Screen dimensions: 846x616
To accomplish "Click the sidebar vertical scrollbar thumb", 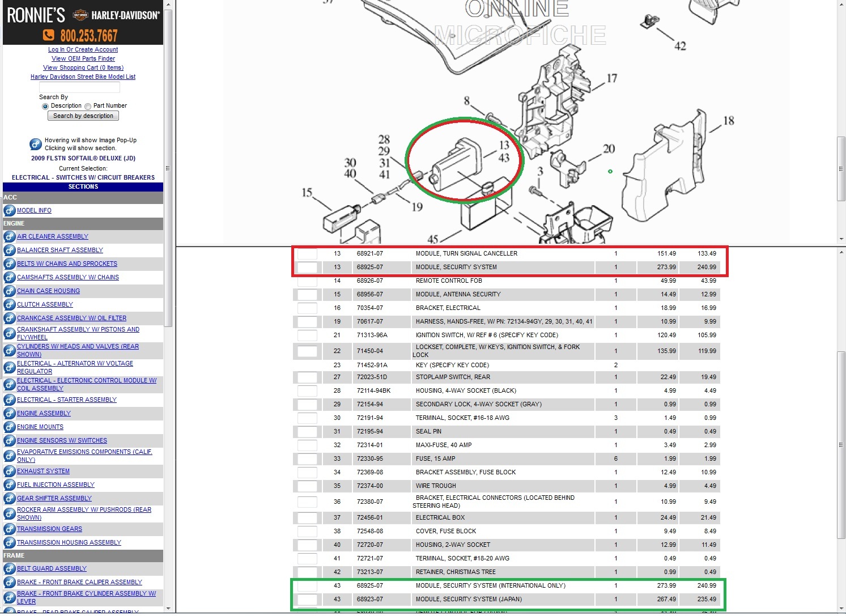I will tap(168, 168).
